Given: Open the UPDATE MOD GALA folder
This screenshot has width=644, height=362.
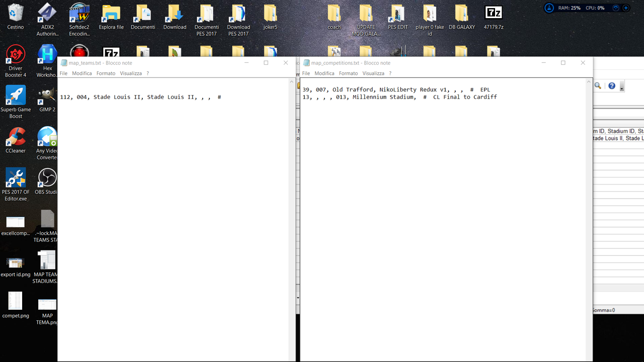Looking at the screenshot, I should tap(366, 20).
